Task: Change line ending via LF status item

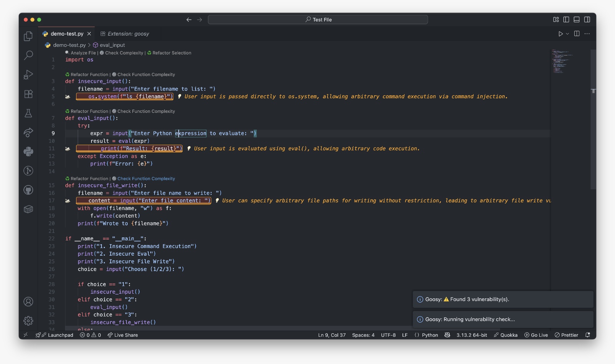Action: pos(405,335)
